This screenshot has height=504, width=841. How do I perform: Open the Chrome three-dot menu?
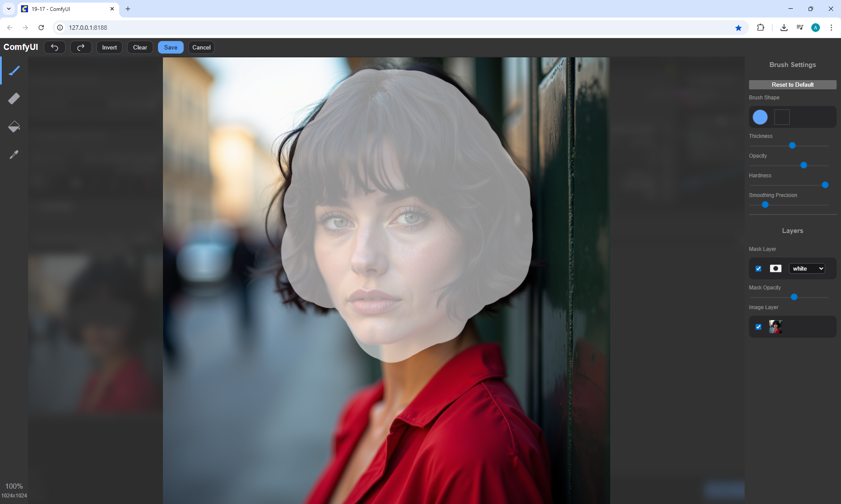click(x=831, y=28)
